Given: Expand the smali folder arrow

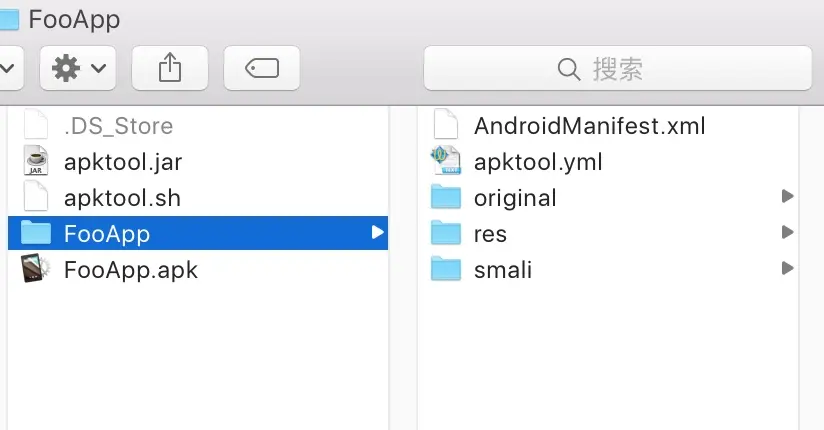Looking at the screenshot, I should pos(787,268).
